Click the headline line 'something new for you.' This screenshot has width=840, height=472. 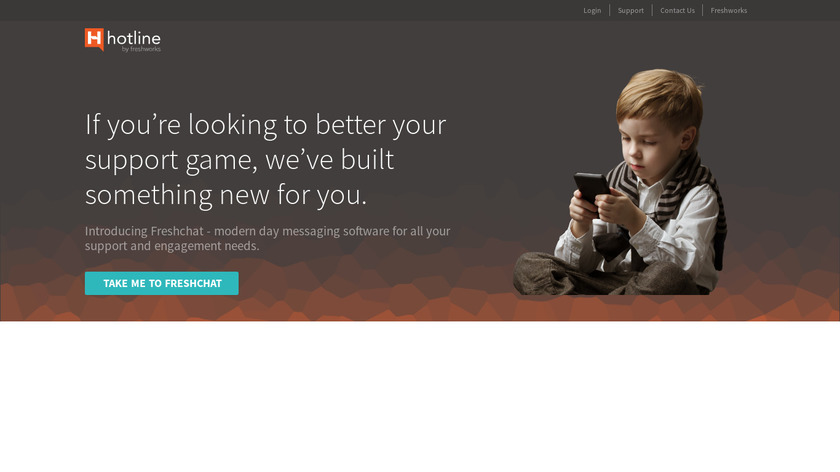point(226,194)
